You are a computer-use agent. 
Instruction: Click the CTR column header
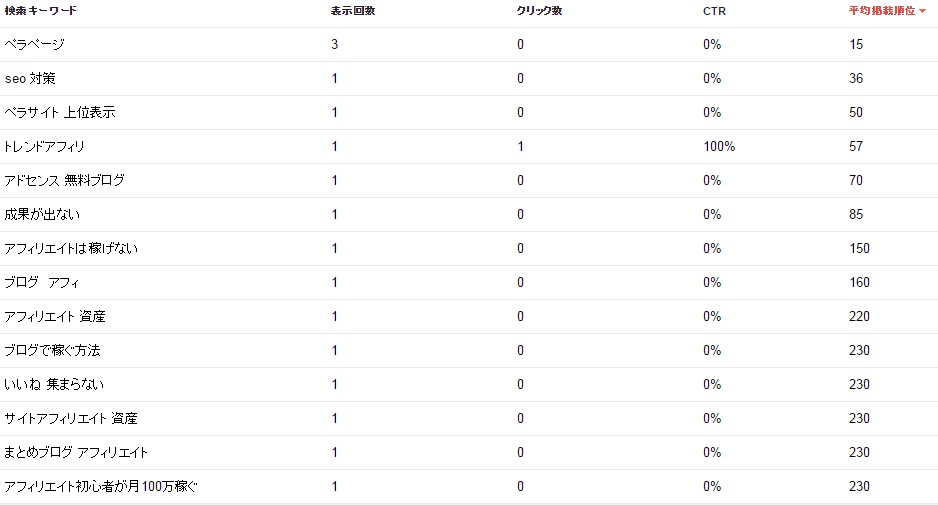click(714, 10)
